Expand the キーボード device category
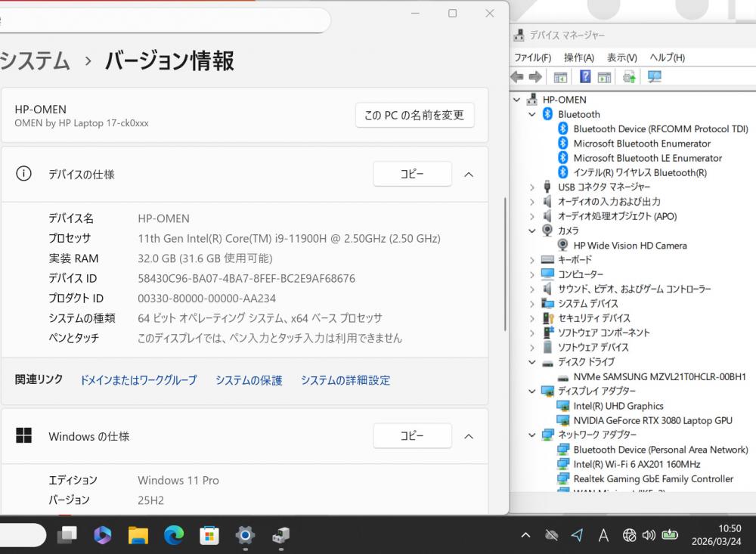The image size is (756, 554). pyautogui.click(x=532, y=260)
